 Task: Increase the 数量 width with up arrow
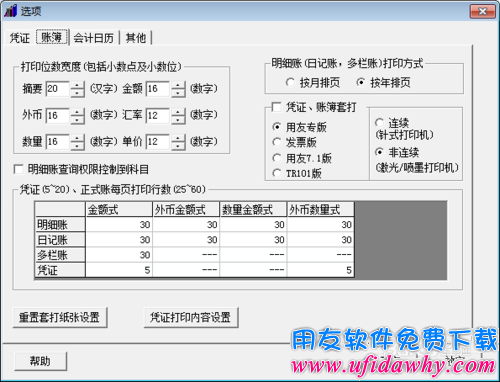click(77, 138)
